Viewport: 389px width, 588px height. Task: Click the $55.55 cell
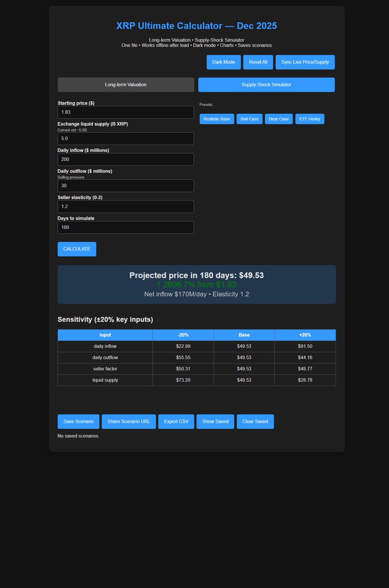point(183,358)
